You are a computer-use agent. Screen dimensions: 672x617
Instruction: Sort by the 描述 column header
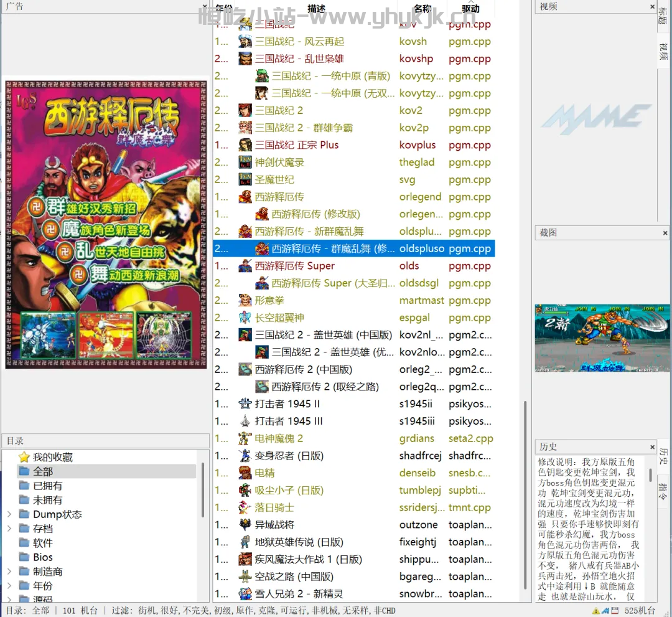point(316,9)
